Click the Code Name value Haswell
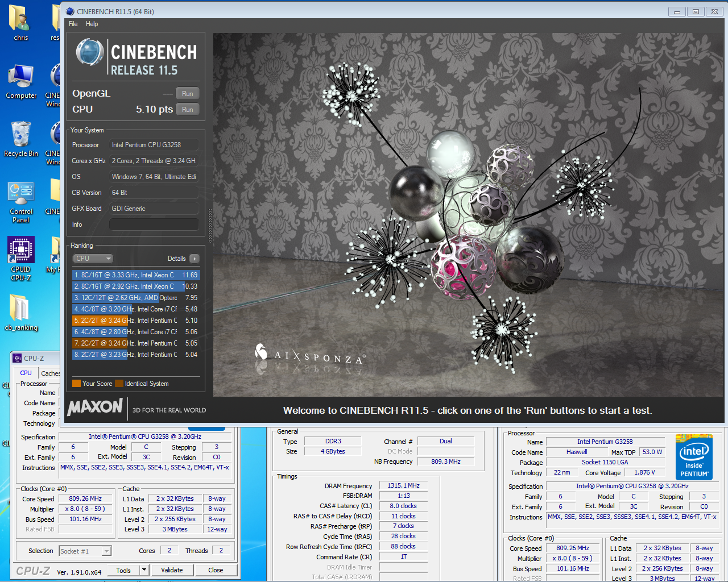The image size is (728, 582). point(577,452)
